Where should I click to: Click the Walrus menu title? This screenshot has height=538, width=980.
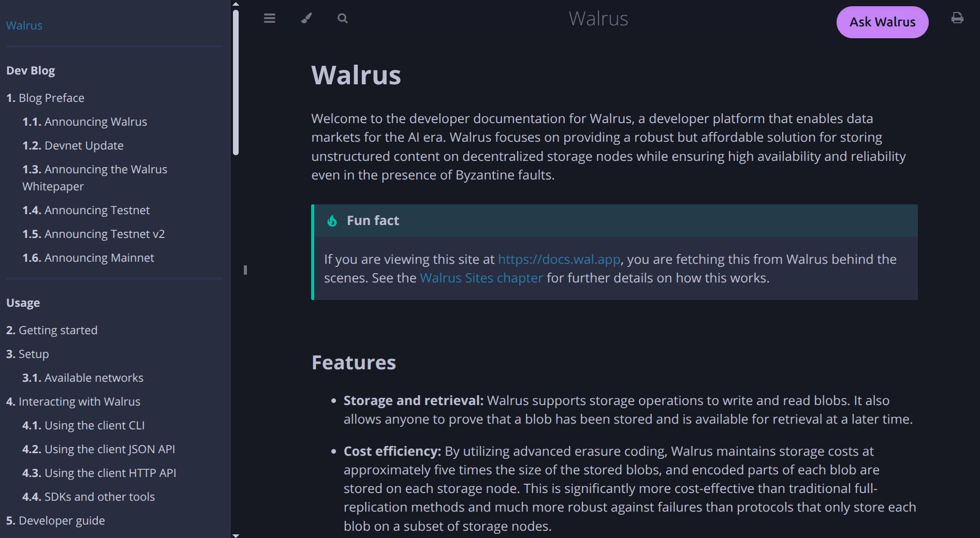tap(598, 19)
